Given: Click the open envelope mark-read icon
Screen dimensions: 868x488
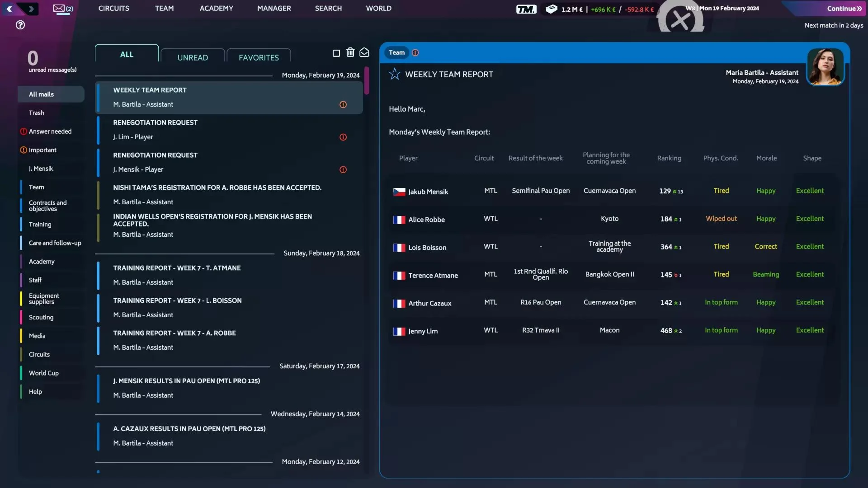Looking at the screenshot, I should pyautogui.click(x=364, y=52).
